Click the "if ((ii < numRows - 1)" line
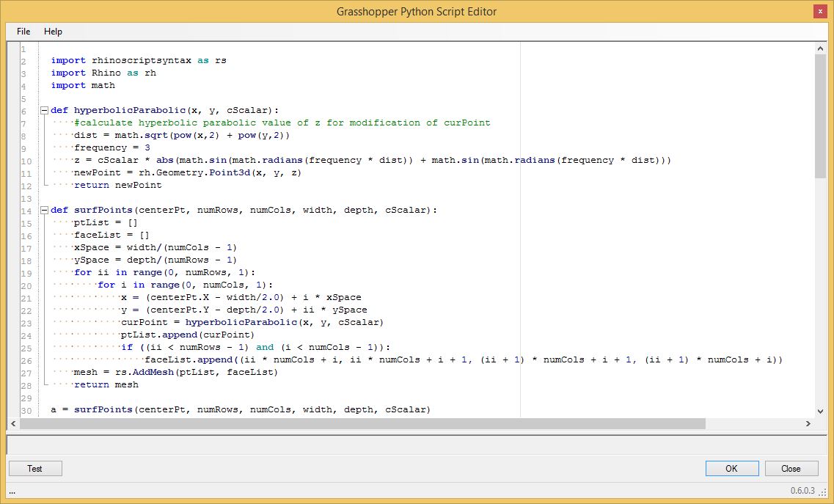This screenshot has height=504, width=834. click(256, 348)
